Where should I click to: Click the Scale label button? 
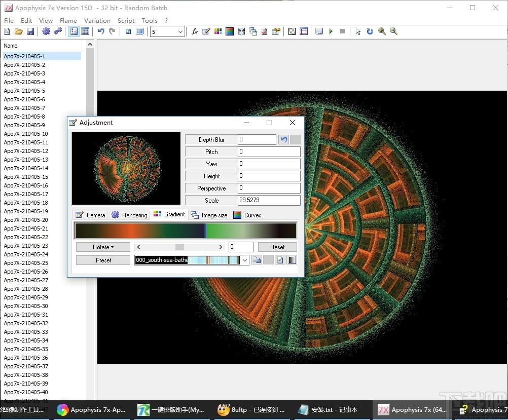click(x=211, y=201)
